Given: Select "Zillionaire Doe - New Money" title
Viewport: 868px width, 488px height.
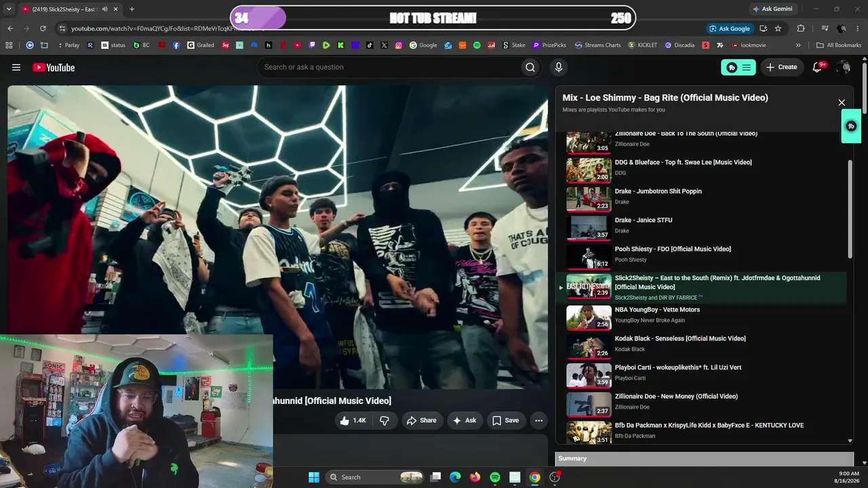Looking at the screenshot, I should (x=675, y=396).
